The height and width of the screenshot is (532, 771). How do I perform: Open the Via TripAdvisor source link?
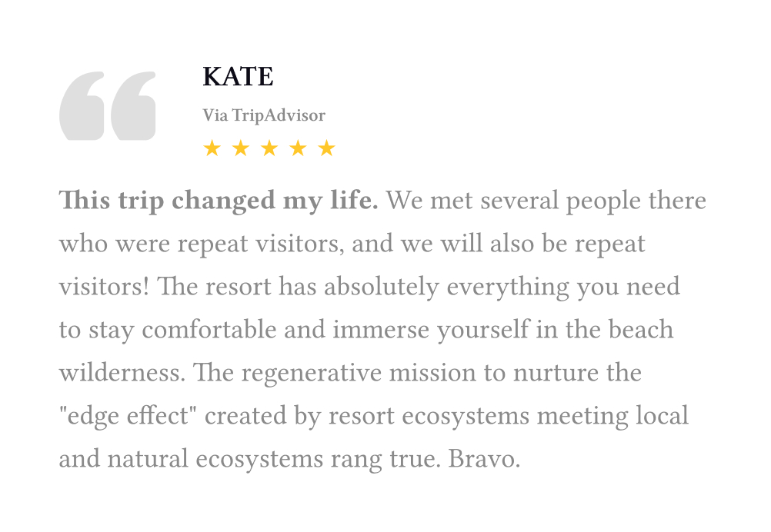click(264, 115)
